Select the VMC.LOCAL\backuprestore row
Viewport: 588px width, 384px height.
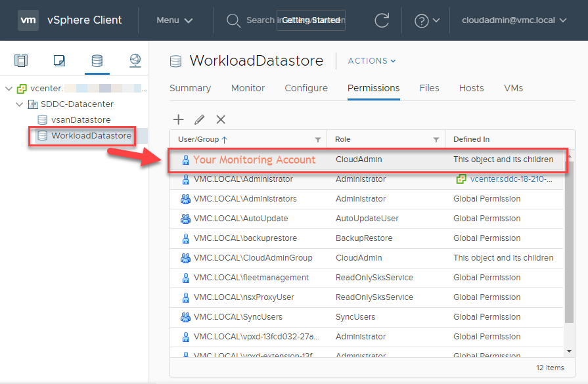point(367,238)
